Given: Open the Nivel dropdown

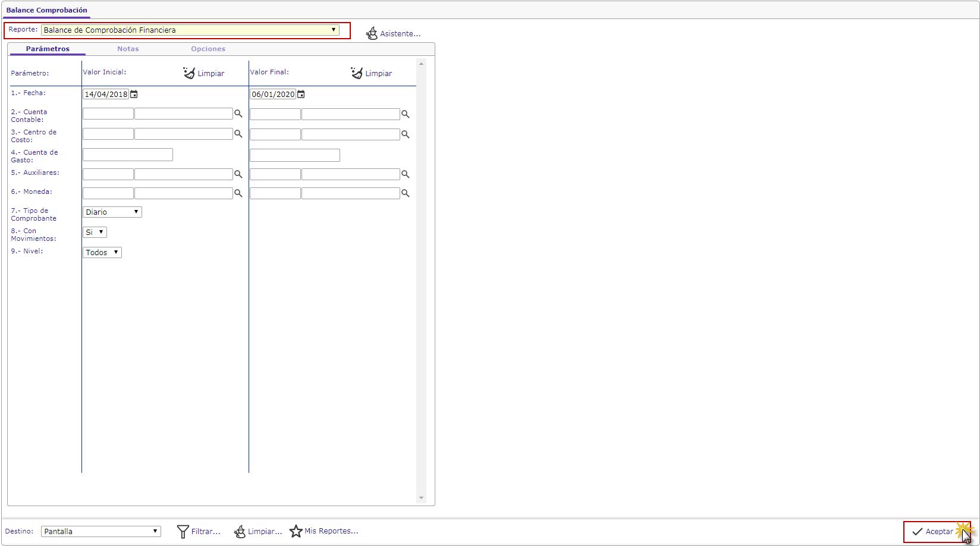Looking at the screenshot, I should [102, 252].
